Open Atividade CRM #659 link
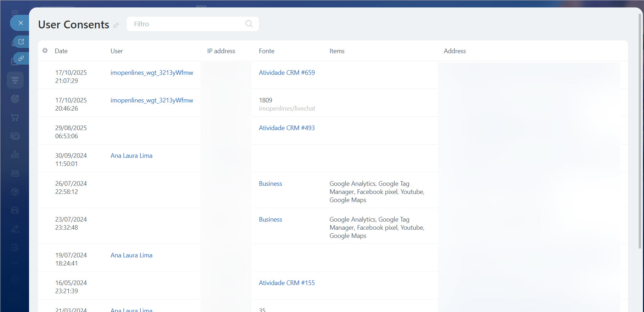Viewport: 644px width, 312px height. point(287,73)
